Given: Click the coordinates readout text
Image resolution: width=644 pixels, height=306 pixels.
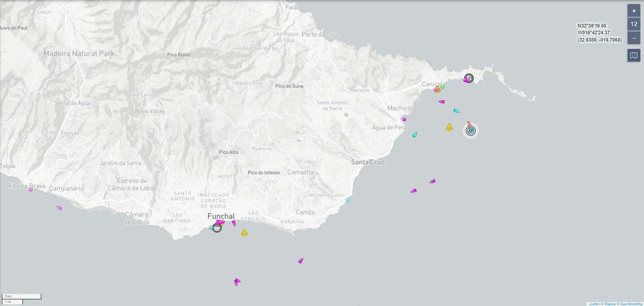Looking at the screenshot, I should [x=599, y=33].
